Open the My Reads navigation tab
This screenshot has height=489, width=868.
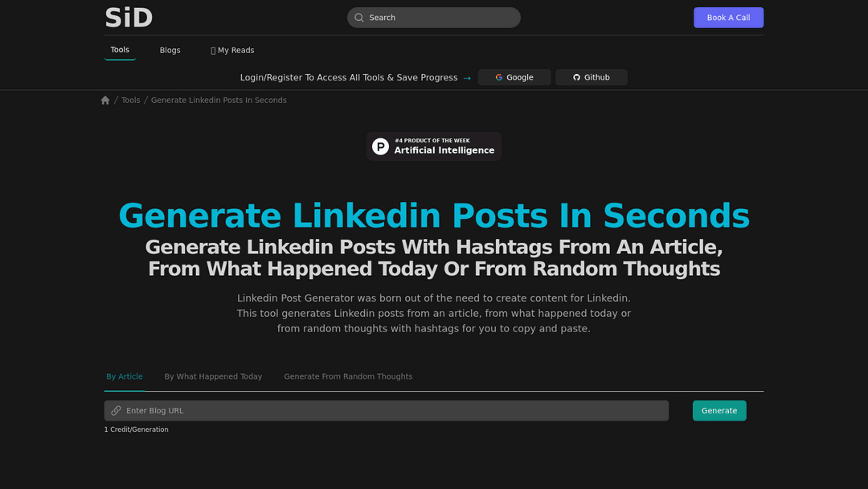(x=232, y=51)
